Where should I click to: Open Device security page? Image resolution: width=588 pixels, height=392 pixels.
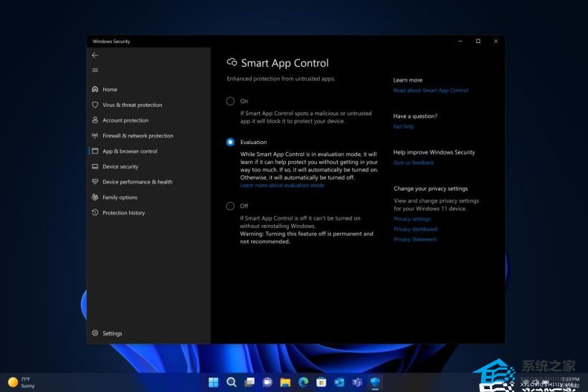tap(120, 166)
